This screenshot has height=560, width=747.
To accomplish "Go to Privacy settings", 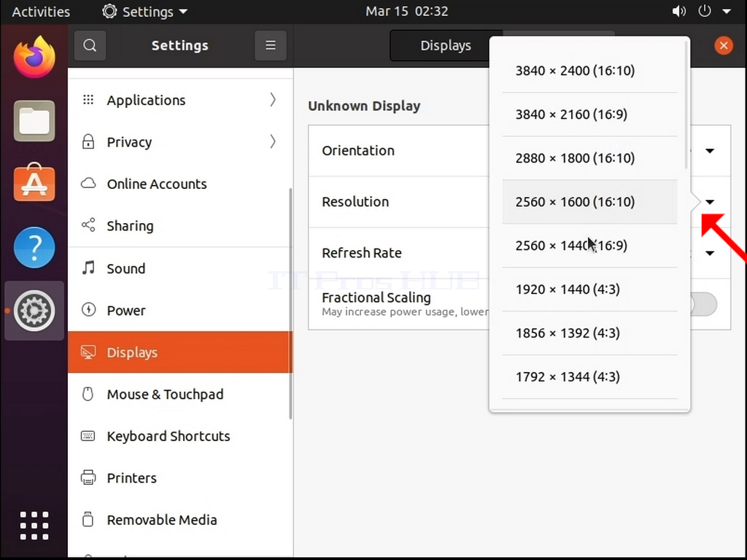I will pos(180,142).
